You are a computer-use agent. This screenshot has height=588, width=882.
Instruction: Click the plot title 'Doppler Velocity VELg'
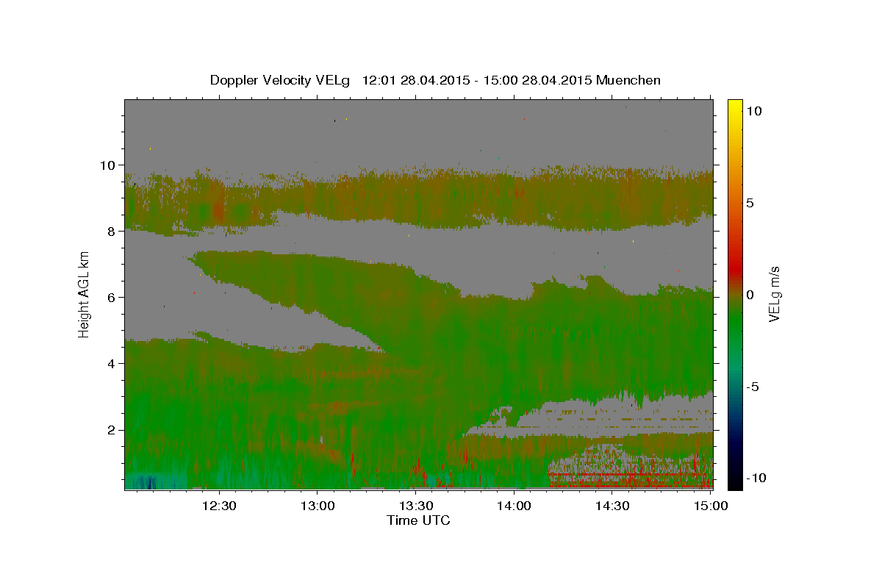(281, 80)
